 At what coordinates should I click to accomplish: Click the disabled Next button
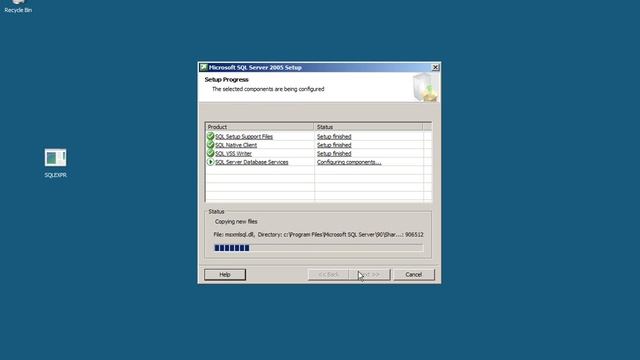click(x=371, y=275)
